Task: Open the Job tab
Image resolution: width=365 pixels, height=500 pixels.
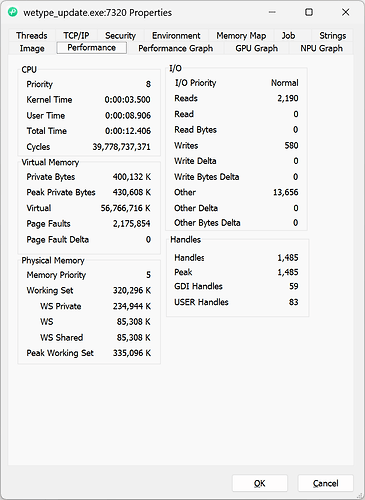Action: tap(288, 35)
